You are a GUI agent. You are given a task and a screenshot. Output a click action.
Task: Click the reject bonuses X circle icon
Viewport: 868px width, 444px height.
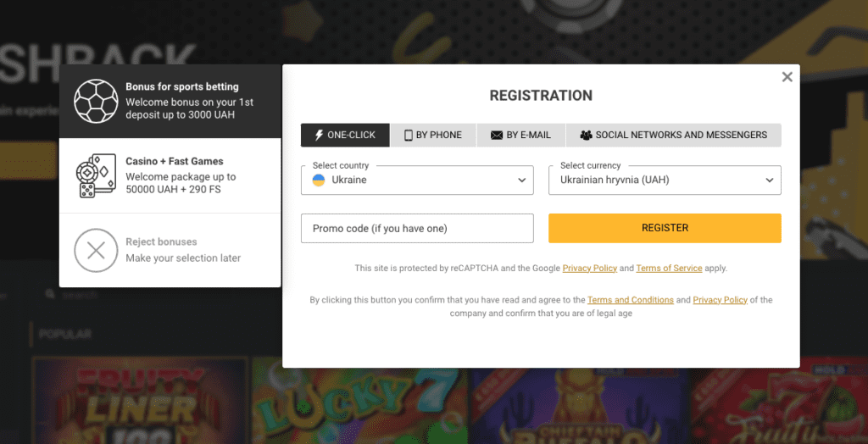97,251
